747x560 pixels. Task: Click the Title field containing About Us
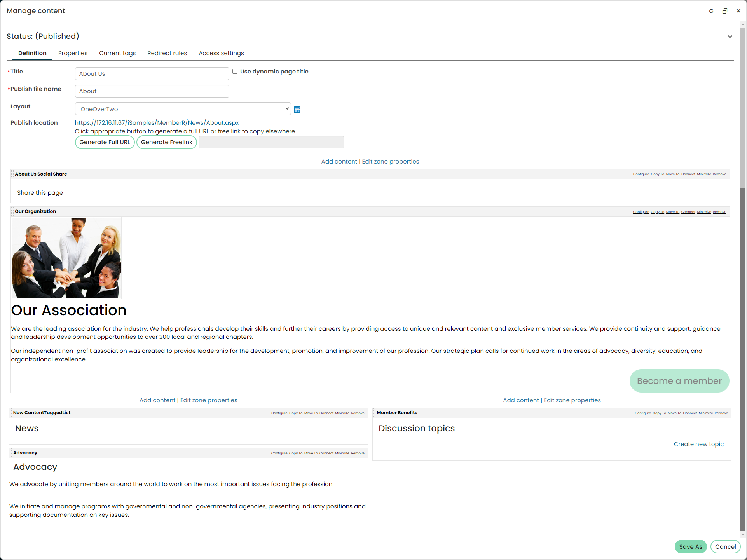coord(152,74)
